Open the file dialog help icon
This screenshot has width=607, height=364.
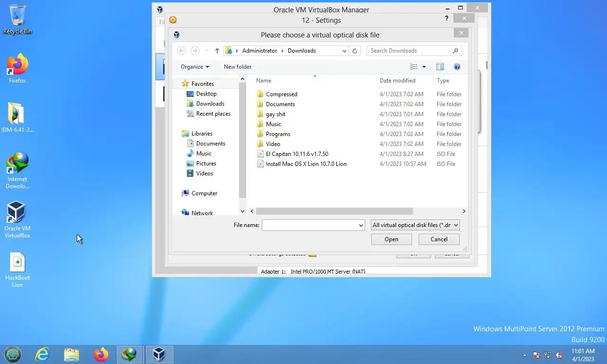coord(457,67)
